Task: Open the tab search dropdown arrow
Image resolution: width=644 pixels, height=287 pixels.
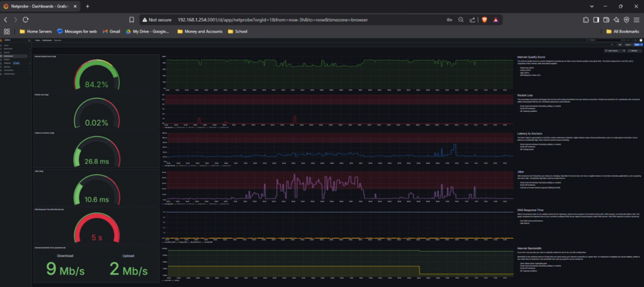Action: [x=592, y=6]
